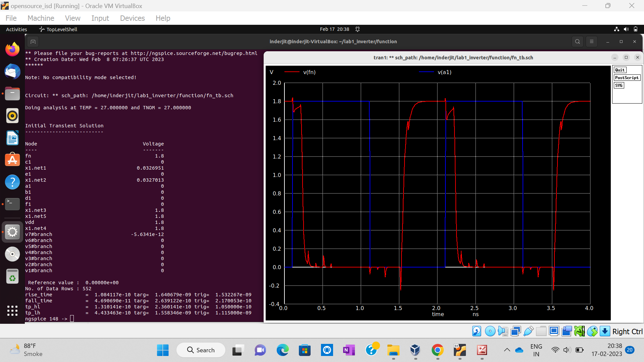Click the display icon in the VirtualBox status bar

tap(554, 331)
